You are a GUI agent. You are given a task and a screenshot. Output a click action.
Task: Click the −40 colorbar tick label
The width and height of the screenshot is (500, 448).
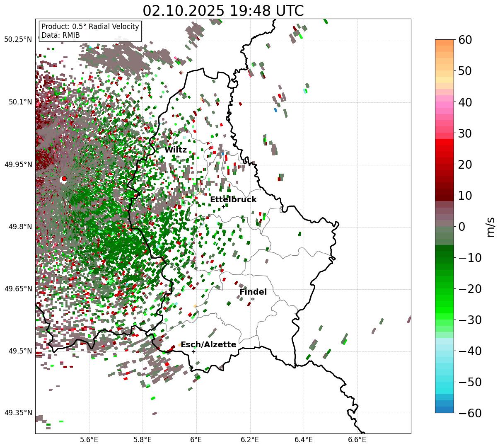tap(470, 351)
